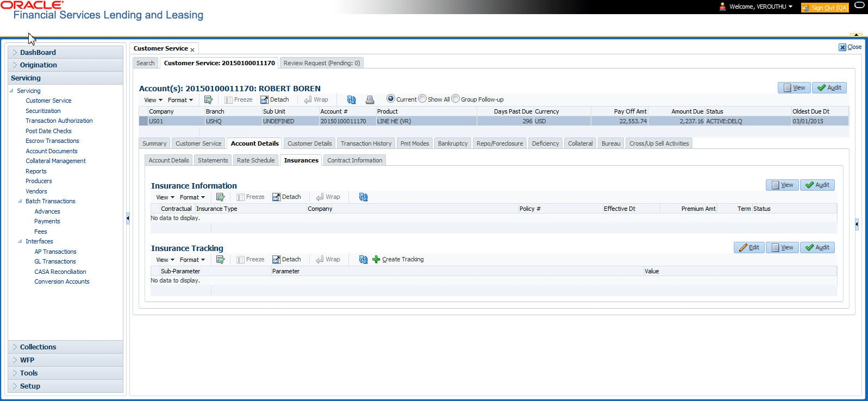Select the Current radio button
Image resolution: width=868 pixels, height=401 pixels.
coord(390,99)
